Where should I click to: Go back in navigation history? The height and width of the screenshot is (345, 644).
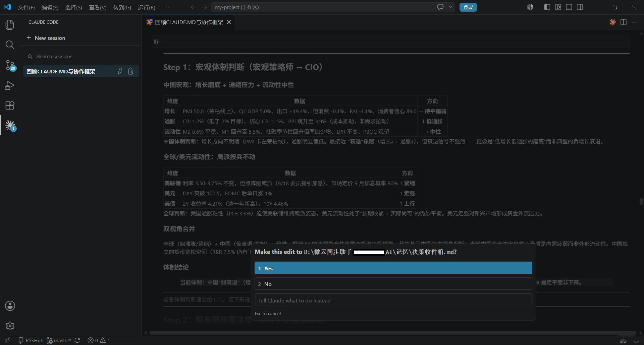[193, 7]
